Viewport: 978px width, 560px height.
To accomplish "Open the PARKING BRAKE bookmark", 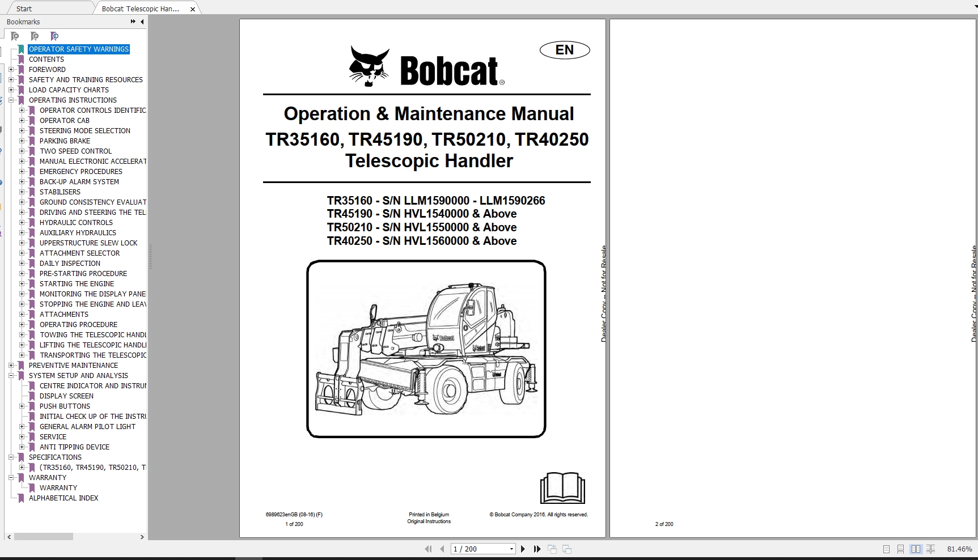I will (x=65, y=141).
